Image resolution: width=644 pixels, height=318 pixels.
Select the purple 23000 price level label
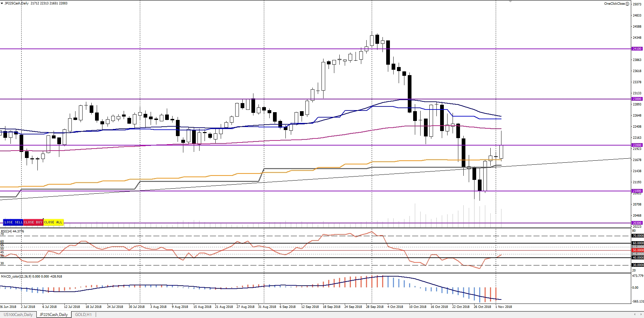tap(637, 99)
